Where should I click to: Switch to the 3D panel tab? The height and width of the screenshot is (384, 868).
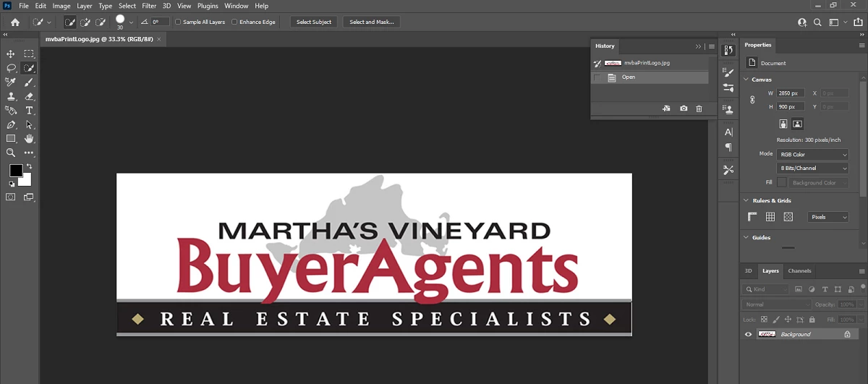click(x=749, y=271)
